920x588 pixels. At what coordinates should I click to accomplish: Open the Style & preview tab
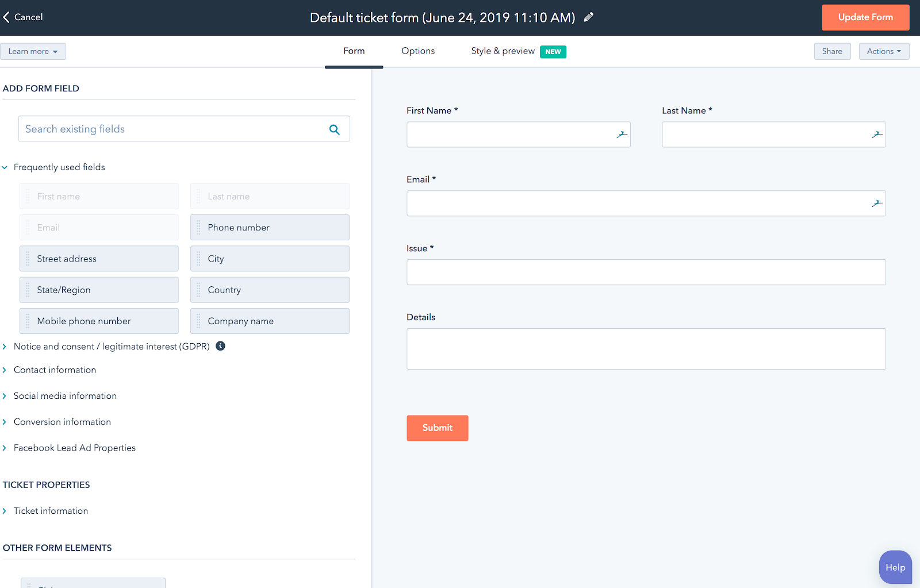pyautogui.click(x=503, y=51)
